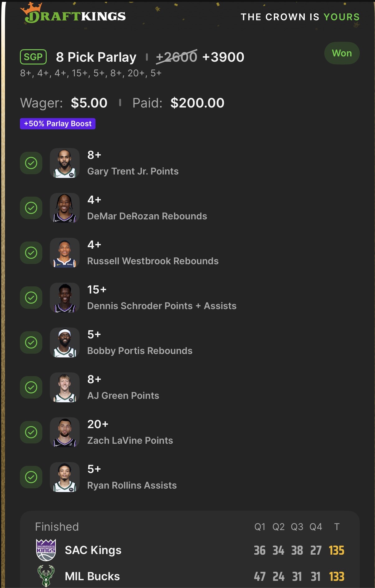Click the boosted +3900 odds
The height and width of the screenshot is (588, 375).
[x=223, y=57]
